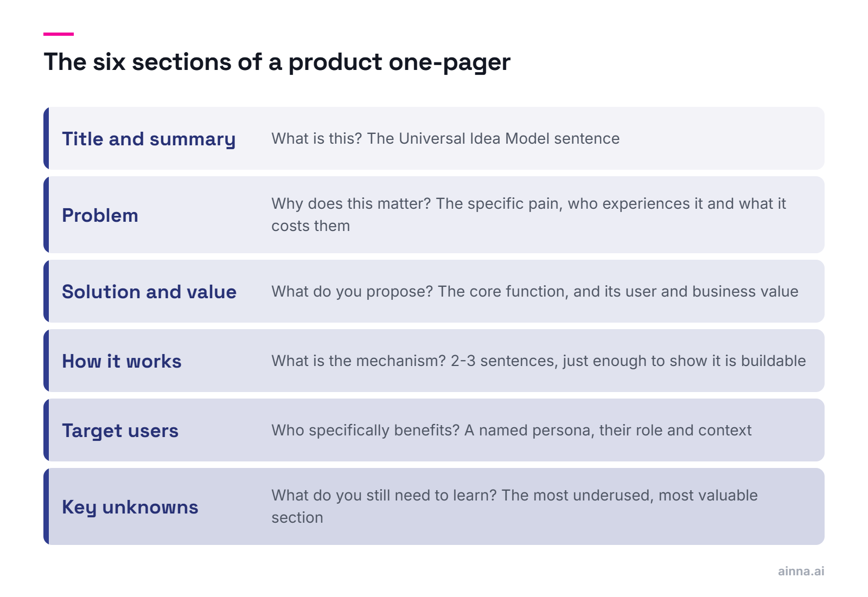Screen dimensions: 868x597
Task: Click the 'Problem' section label
Action: tap(100, 215)
